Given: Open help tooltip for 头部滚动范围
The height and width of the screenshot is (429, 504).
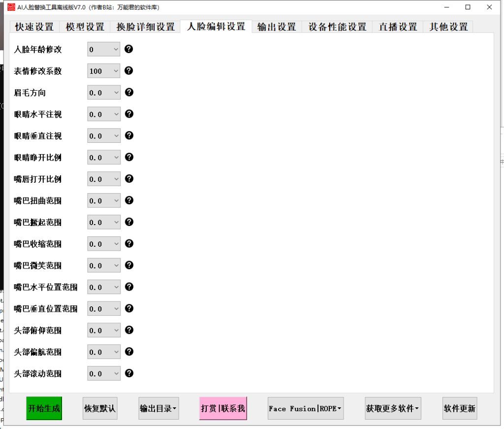Looking at the screenshot, I should pyautogui.click(x=129, y=373).
